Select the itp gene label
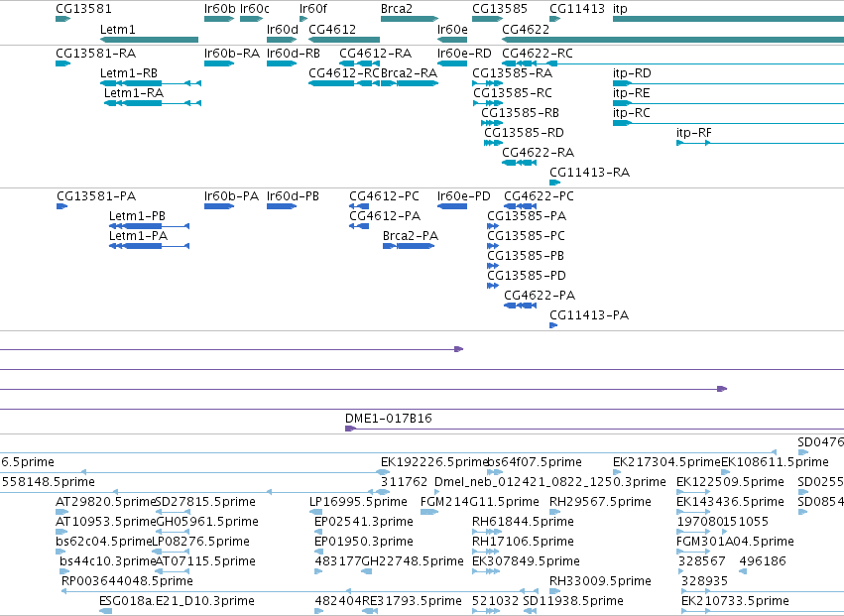 620,9
